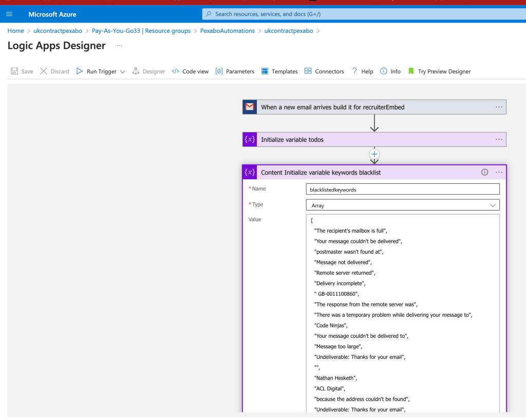Click the Parameters icon

[x=219, y=71]
